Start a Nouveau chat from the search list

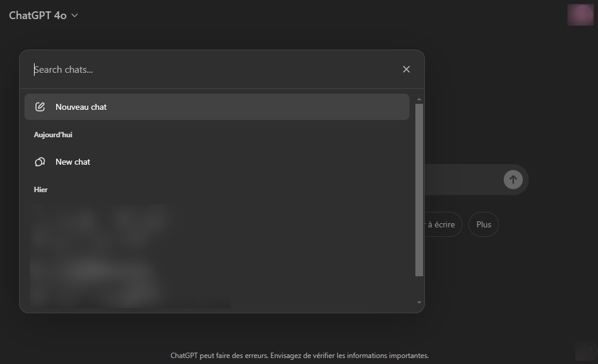click(217, 107)
